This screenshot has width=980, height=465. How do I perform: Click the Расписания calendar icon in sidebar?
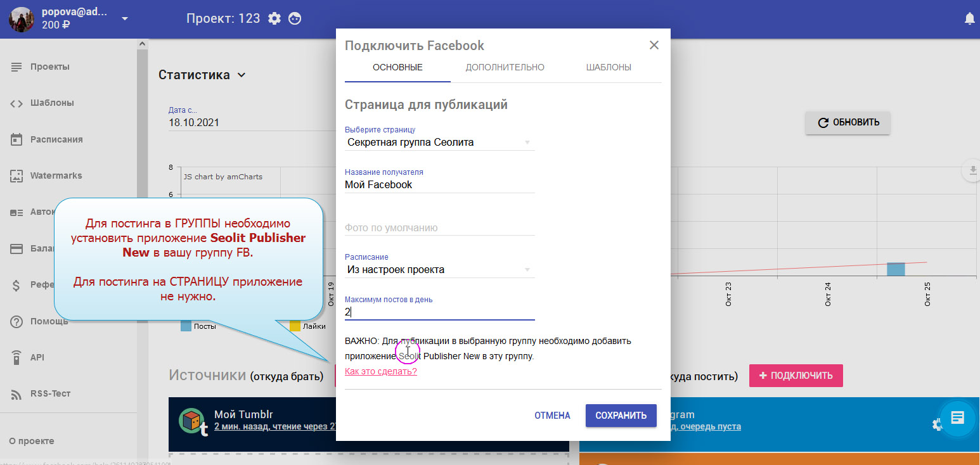click(16, 139)
